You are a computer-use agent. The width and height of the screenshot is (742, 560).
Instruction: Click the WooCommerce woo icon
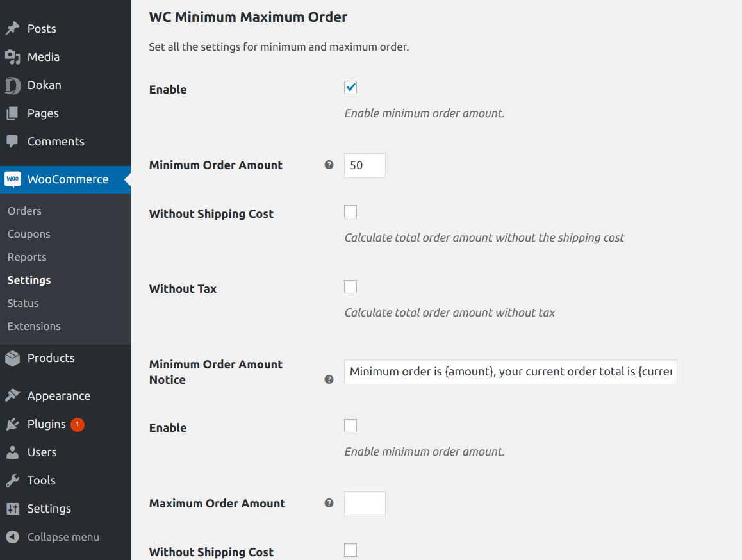(x=13, y=179)
